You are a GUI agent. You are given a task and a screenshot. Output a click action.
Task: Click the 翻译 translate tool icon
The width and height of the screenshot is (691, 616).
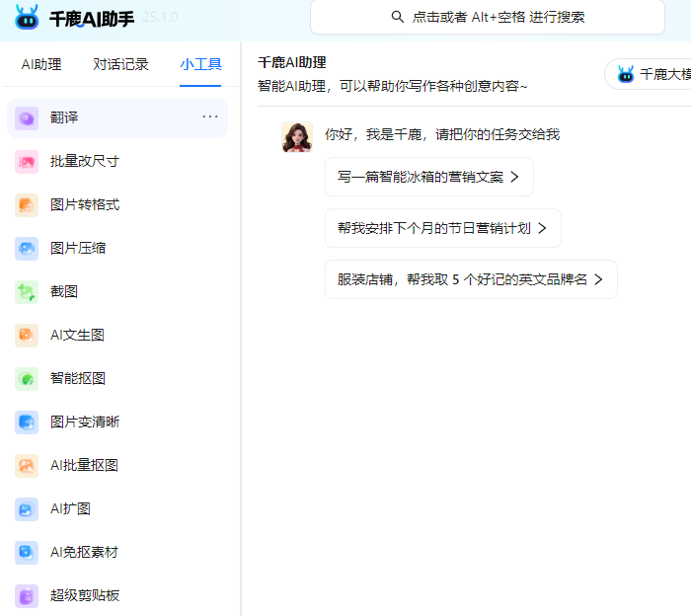(27, 117)
